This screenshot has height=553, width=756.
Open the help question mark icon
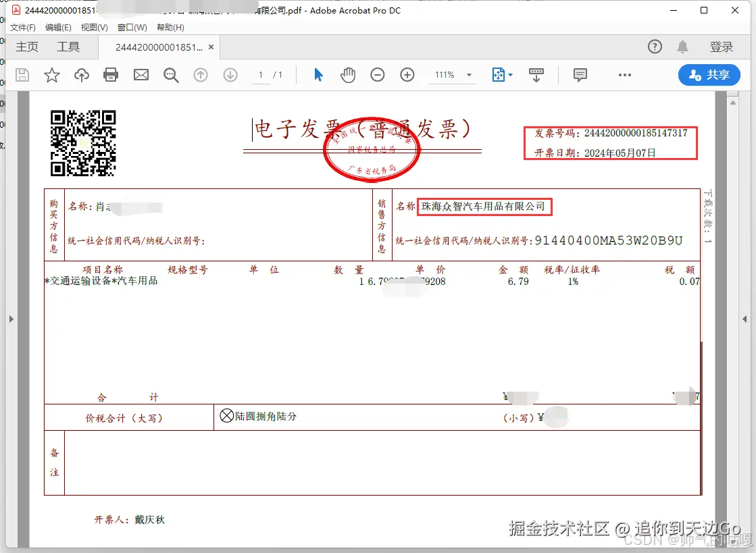click(x=655, y=47)
